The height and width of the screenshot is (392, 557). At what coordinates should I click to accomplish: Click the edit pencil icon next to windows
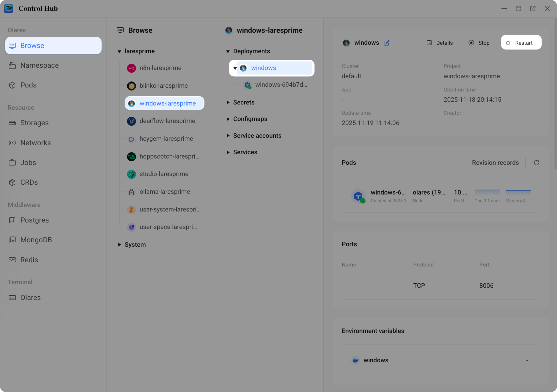click(x=386, y=43)
